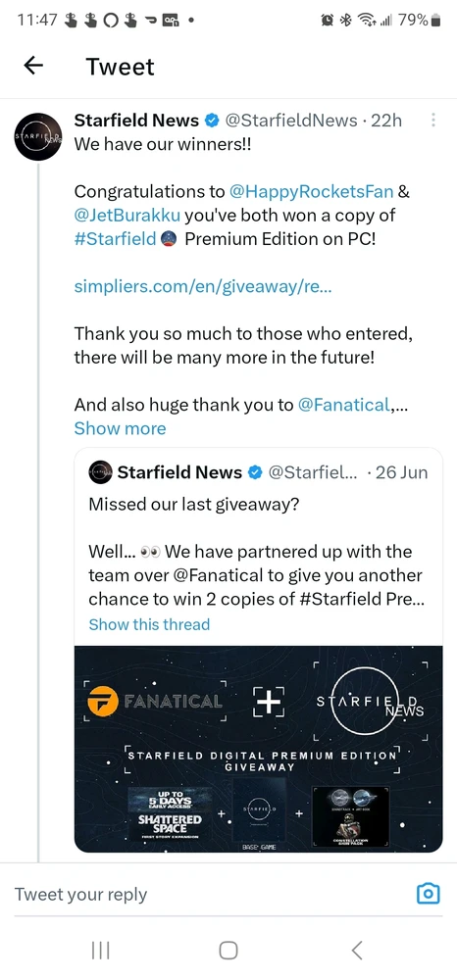
Task: Open the simpliers.com giveaway link
Action: point(203,286)
